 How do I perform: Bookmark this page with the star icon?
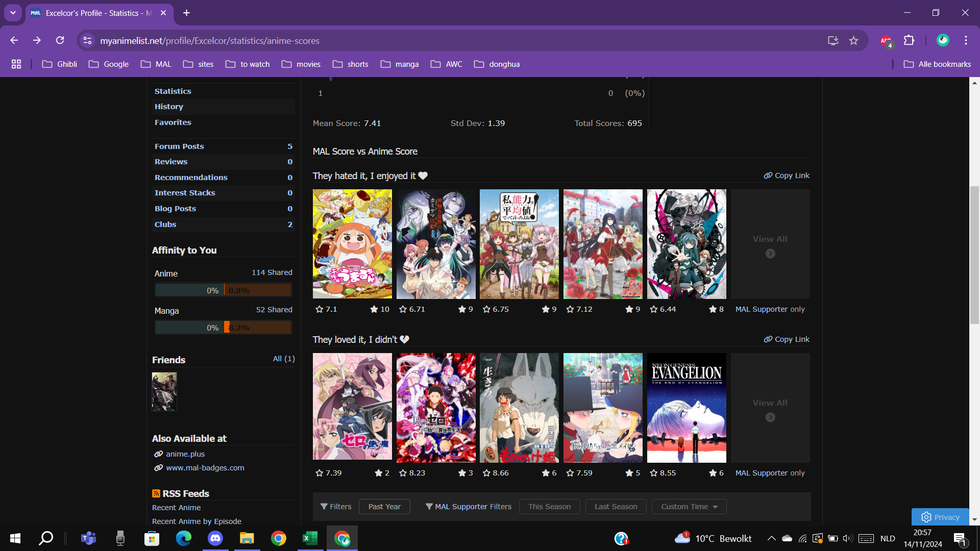[x=853, y=40]
